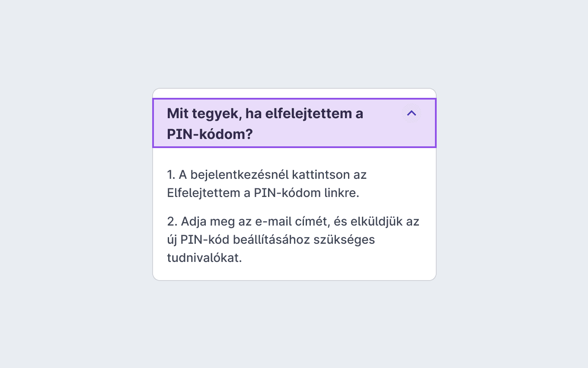Click the "Elfelejtettem a PIN-kódom linkre" line
588x368 pixels.
point(263,193)
